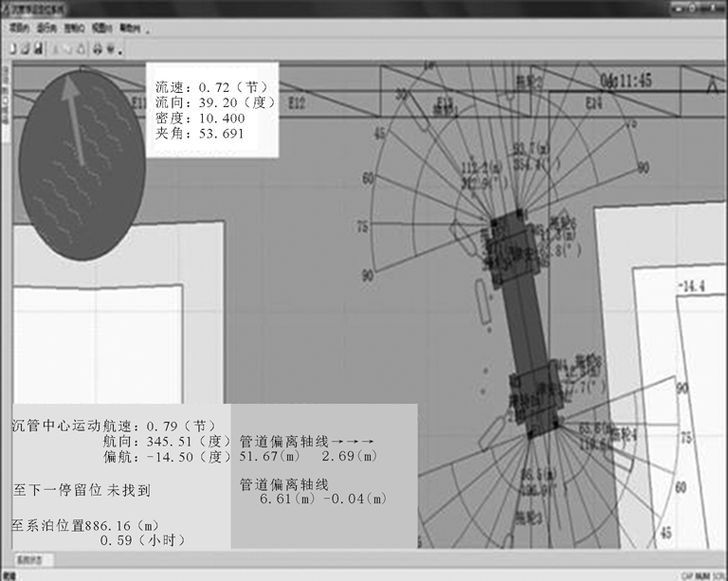This screenshot has width=728, height=581.
Task: Click the Paste toolbar icon
Action: (x=80, y=47)
